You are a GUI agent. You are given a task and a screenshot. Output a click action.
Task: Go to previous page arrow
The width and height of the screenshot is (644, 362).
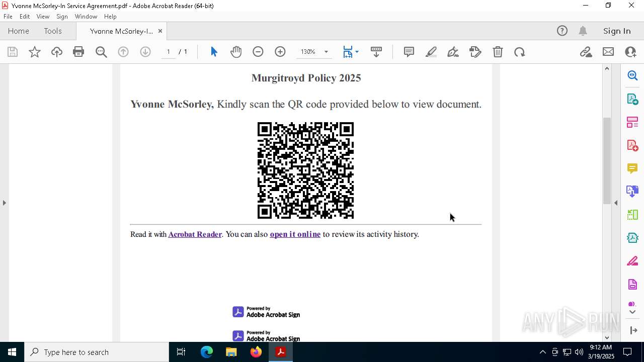(123, 52)
